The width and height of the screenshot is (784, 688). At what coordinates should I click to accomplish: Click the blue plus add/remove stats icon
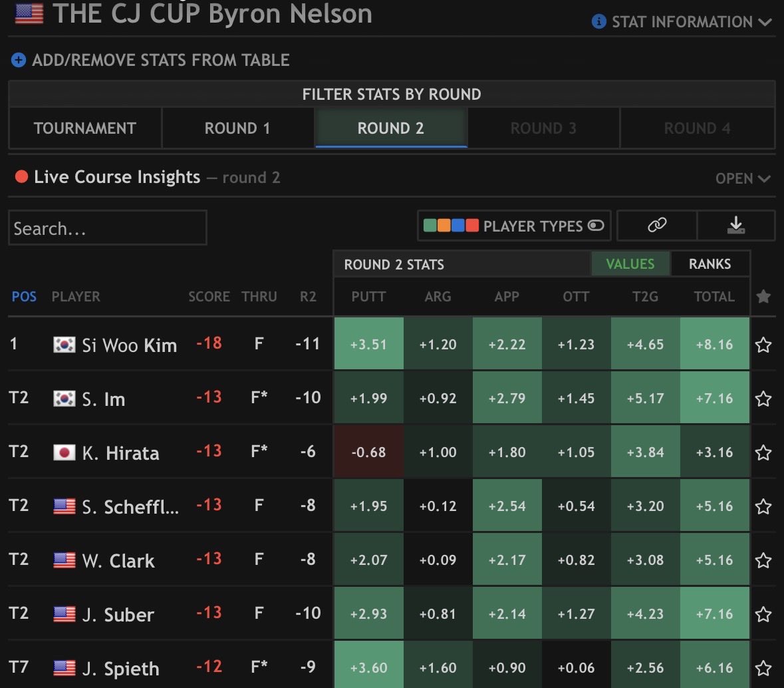point(19,60)
